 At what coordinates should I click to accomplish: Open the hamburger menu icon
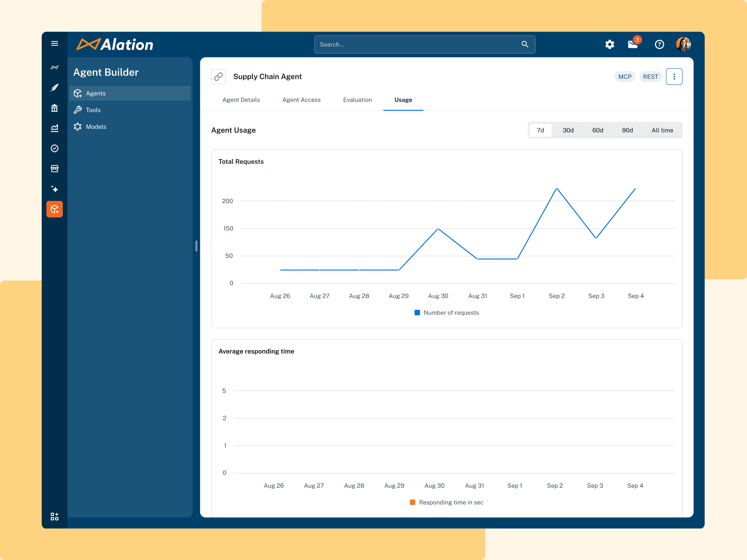pyautogui.click(x=54, y=44)
